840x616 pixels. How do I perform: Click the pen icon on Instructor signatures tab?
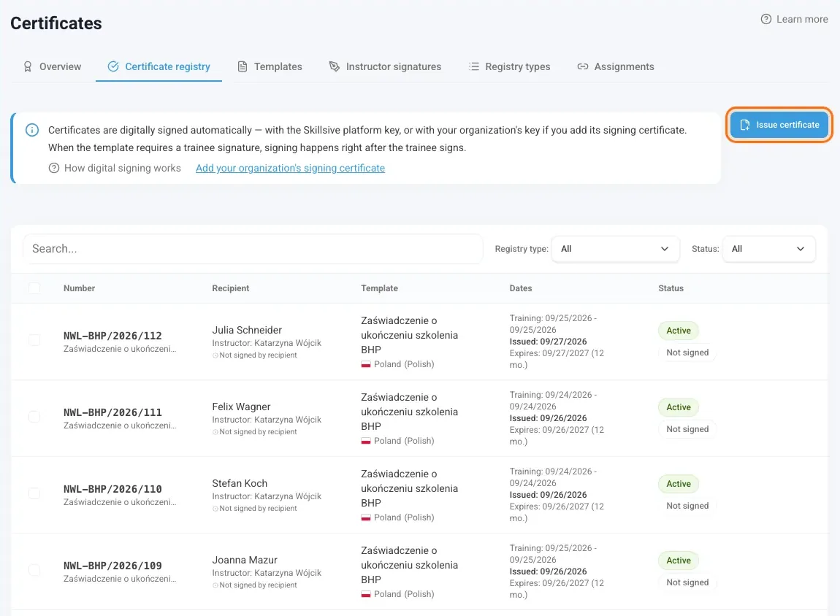tap(335, 66)
